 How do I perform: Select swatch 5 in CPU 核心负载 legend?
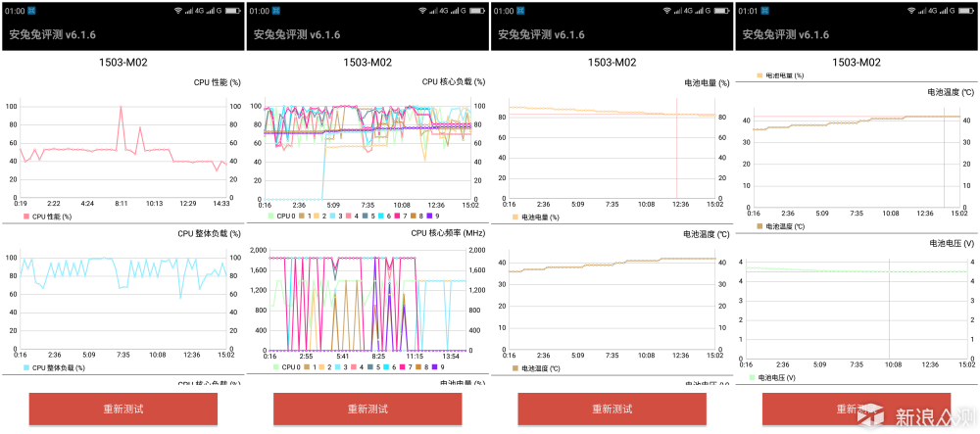365,217
